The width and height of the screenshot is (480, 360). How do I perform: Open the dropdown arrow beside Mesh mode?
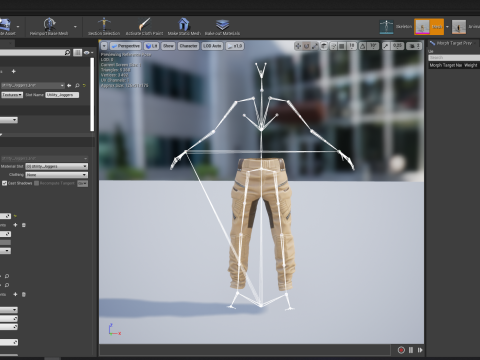click(447, 27)
